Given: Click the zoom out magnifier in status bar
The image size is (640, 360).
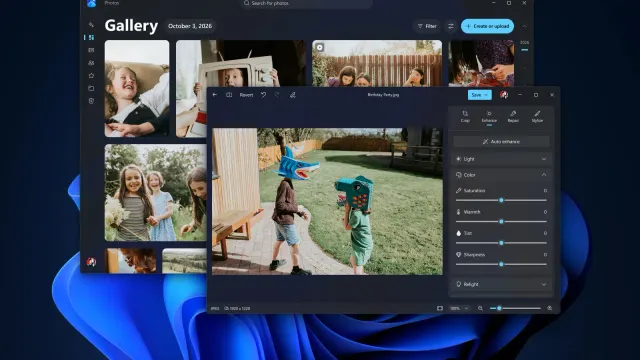Looking at the screenshot, I should coord(480,308).
